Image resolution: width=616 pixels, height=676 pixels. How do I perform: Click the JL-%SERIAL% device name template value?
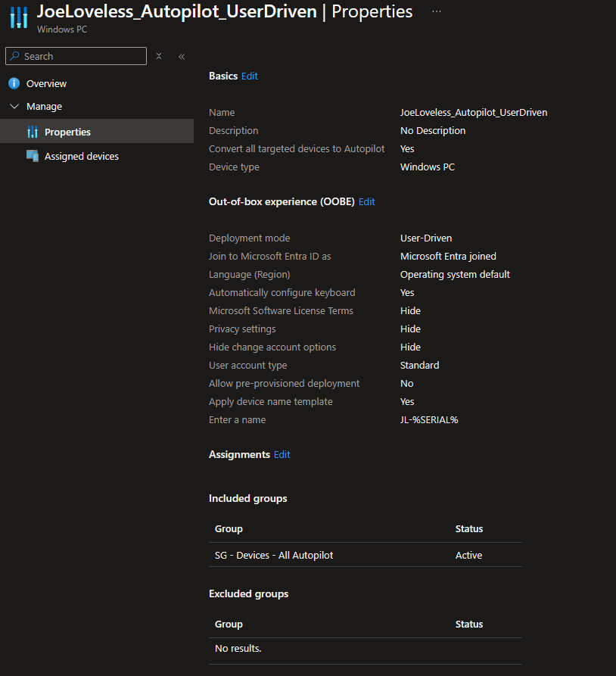click(429, 419)
